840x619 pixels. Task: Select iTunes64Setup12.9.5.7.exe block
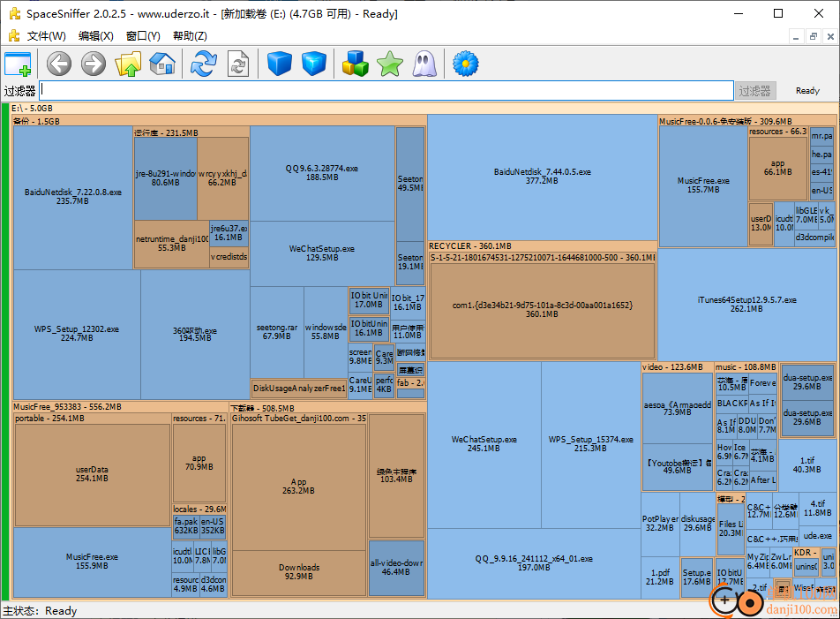click(746, 305)
